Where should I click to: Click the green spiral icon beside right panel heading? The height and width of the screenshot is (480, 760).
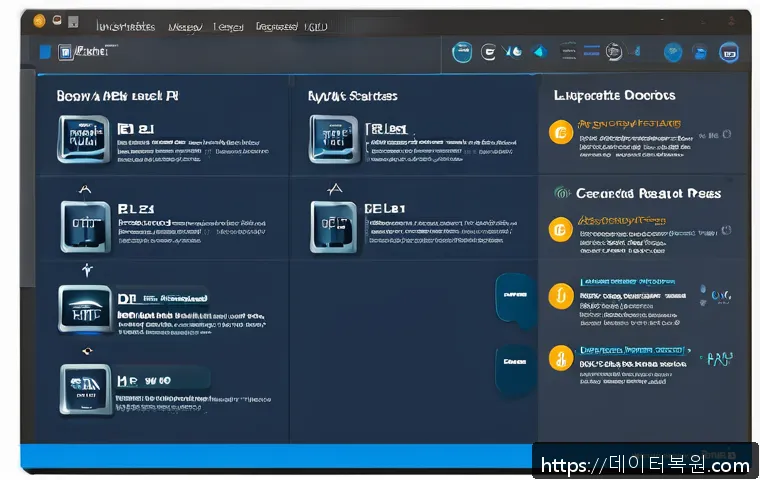[561, 193]
